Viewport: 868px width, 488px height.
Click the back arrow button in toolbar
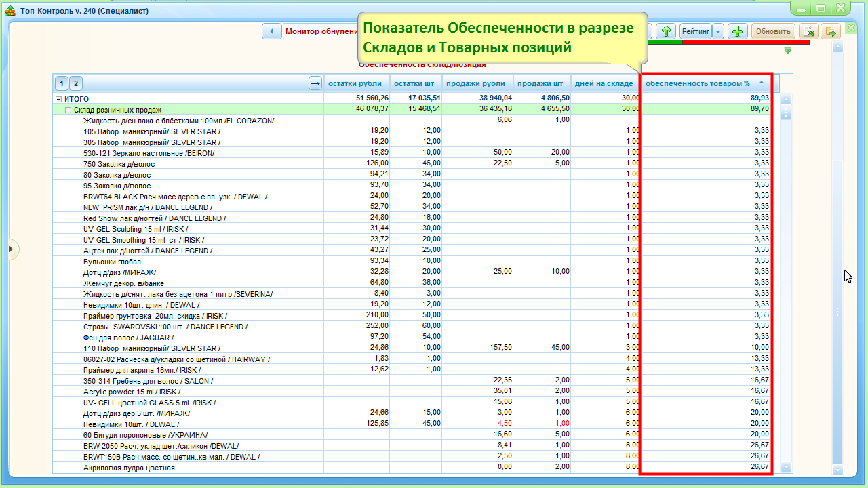tap(271, 31)
